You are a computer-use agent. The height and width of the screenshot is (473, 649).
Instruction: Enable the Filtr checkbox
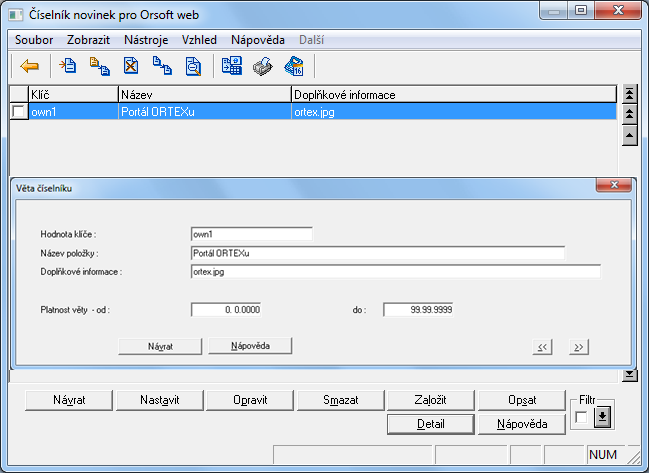(582, 417)
